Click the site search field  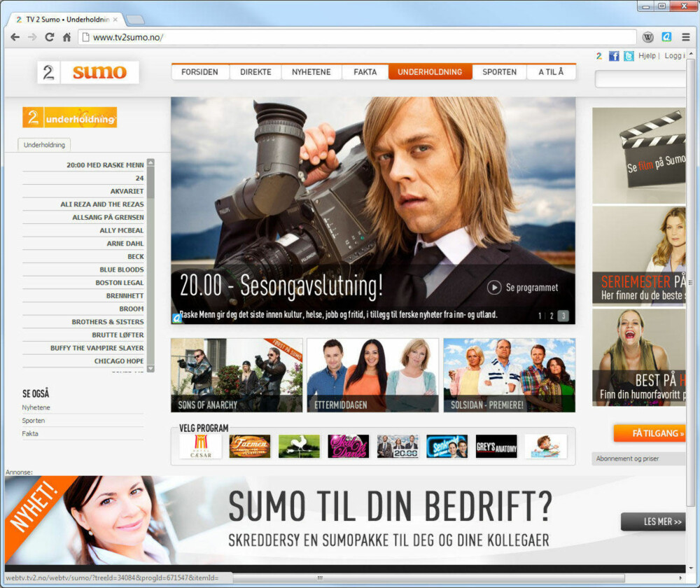click(640, 79)
